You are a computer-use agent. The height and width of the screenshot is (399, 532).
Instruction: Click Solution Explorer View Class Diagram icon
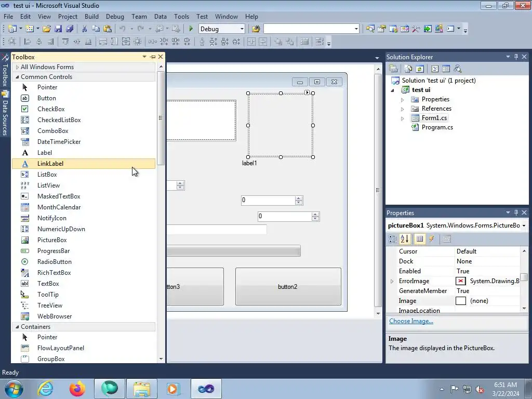click(x=457, y=69)
